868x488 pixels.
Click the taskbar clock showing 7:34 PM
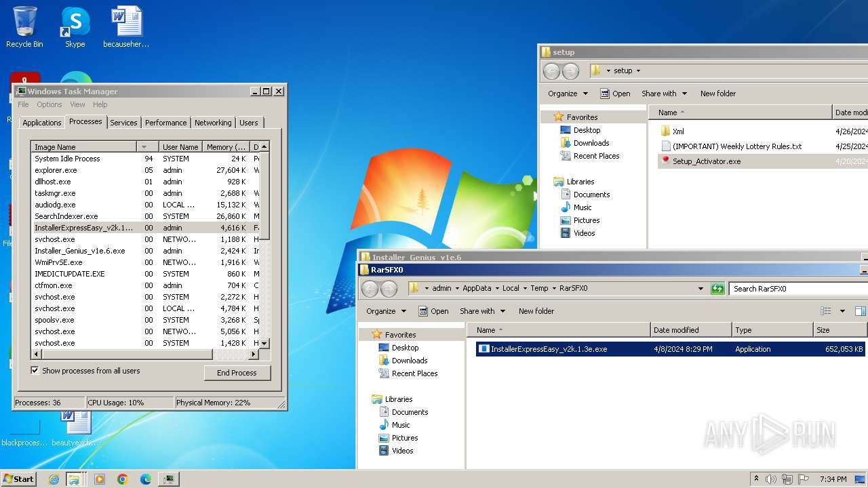coord(833,479)
